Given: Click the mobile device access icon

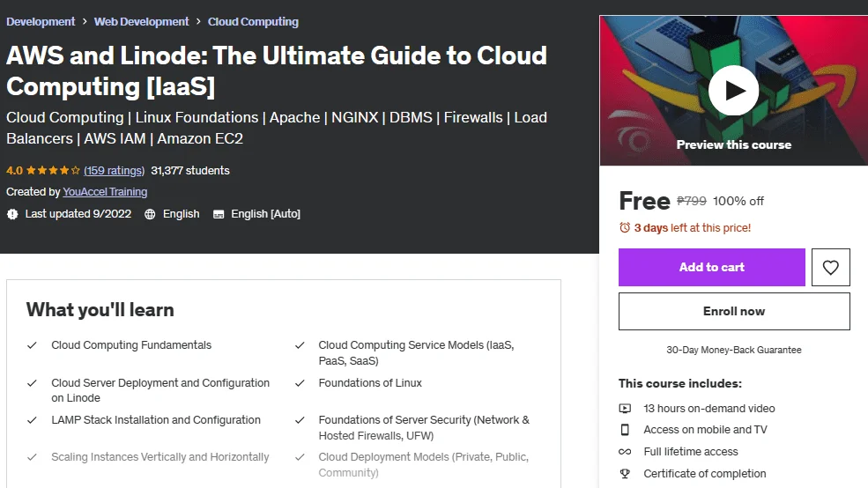Looking at the screenshot, I should (x=625, y=430).
